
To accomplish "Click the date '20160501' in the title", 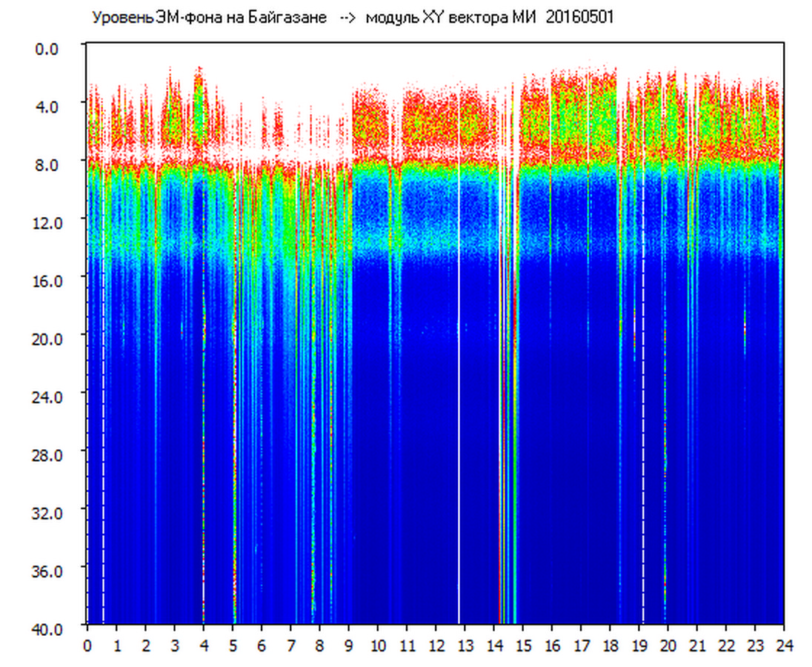I will (x=579, y=19).
